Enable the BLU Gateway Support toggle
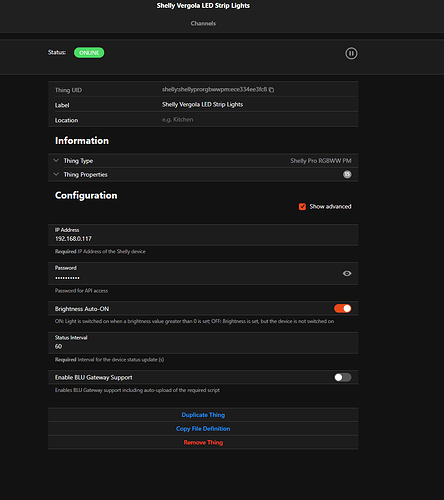The image size is (444, 500). (343, 377)
